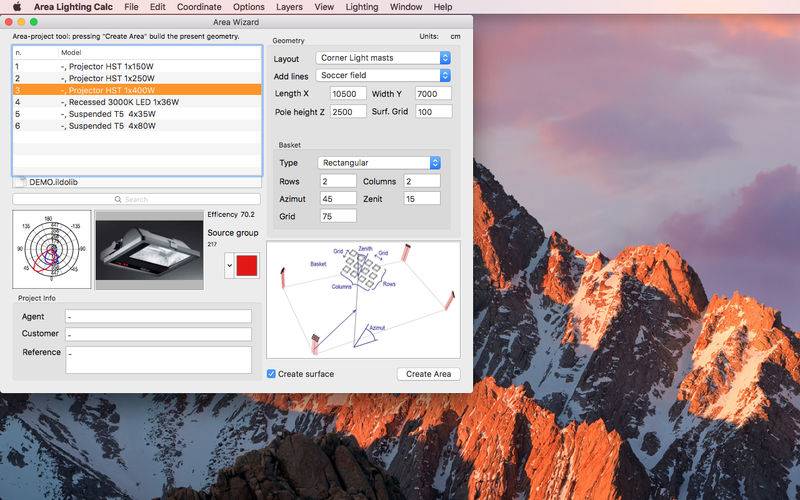Expand the Basket Type Rectangular dropdown
Image resolution: width=800 pixels, height=500 pixels.
coord(379,163)
